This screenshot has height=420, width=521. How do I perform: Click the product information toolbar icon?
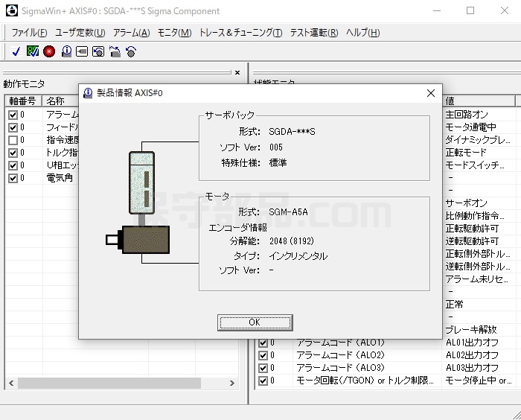(66, 51)
